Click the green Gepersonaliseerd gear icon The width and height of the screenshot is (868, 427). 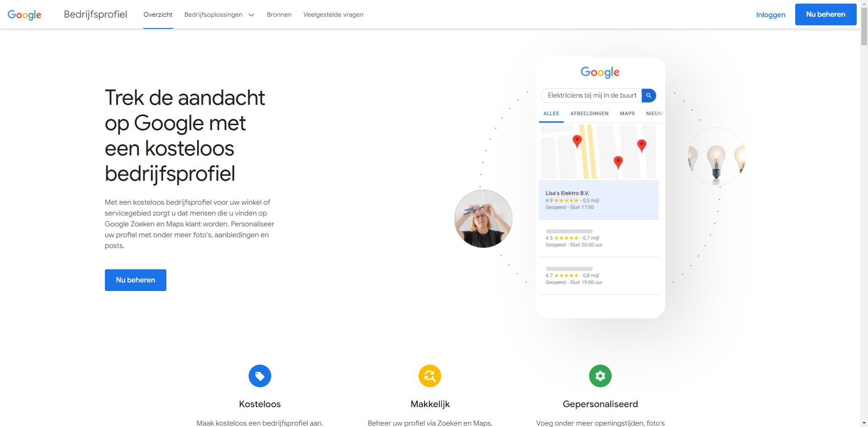600,376
